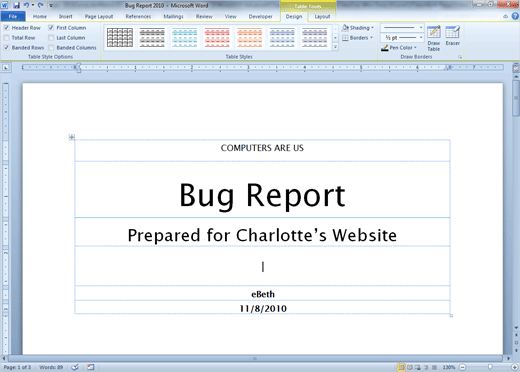Click the zoom out minus button
This screenshot has height=372, width=520.
click(462, 367)
